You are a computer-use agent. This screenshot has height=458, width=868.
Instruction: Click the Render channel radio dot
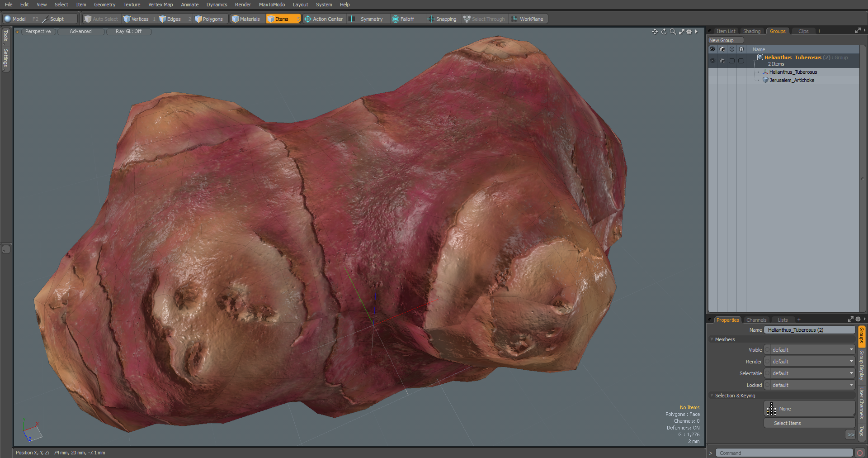[768, 362]
